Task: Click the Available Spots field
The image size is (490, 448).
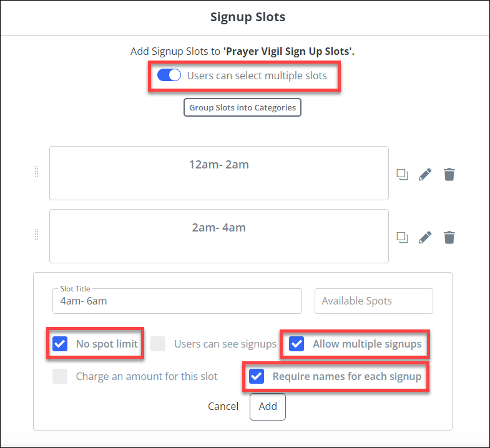Action: tap(373, 301)
